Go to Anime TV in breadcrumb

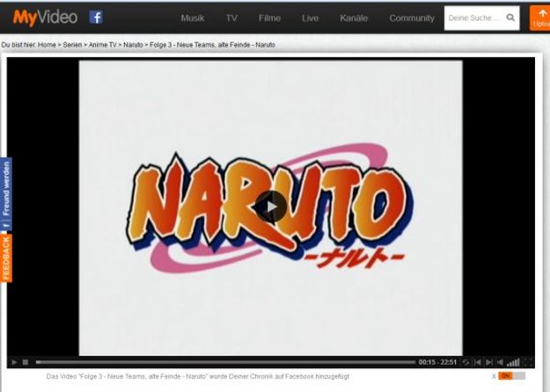pyautogui.click(x=102, y=45)
